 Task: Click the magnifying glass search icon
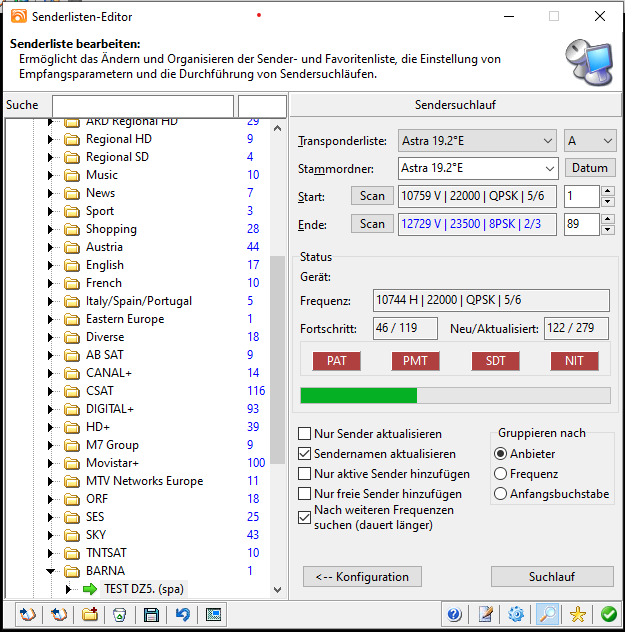[x=547, y=614]
